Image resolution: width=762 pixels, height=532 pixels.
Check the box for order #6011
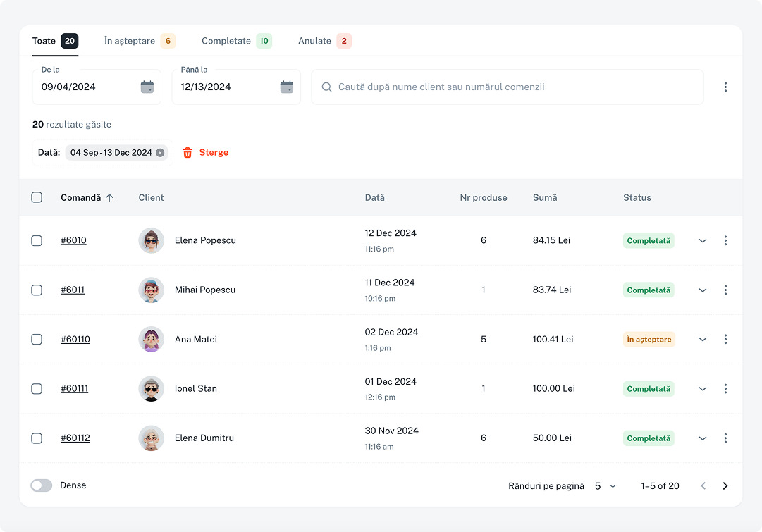37,290
